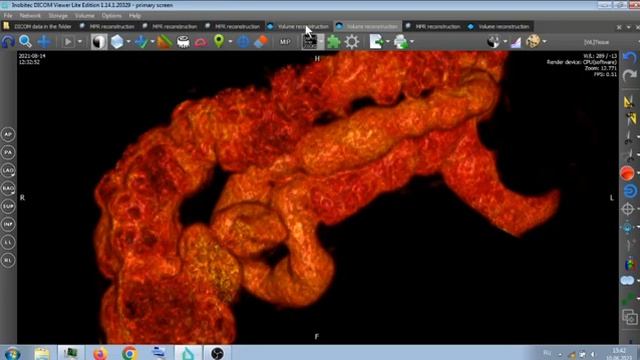This screenshot has height=360, width=640.
Task: Open the Network menu
Action: [x=30, y=16]
